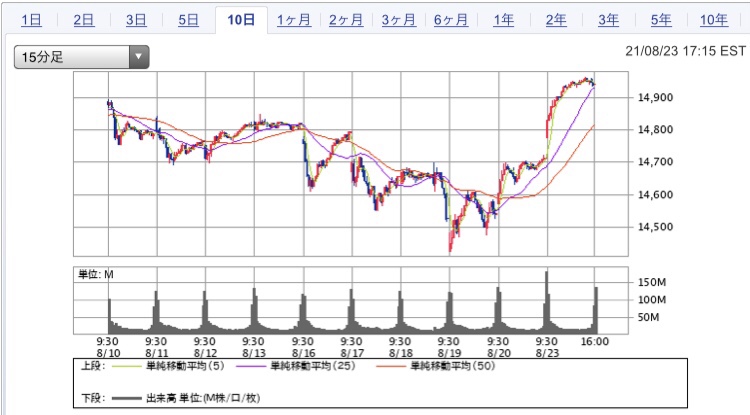Click the 単純移動平均(25) legend text
The width and height of the screenshot is (750, 415).
(313, 366)
